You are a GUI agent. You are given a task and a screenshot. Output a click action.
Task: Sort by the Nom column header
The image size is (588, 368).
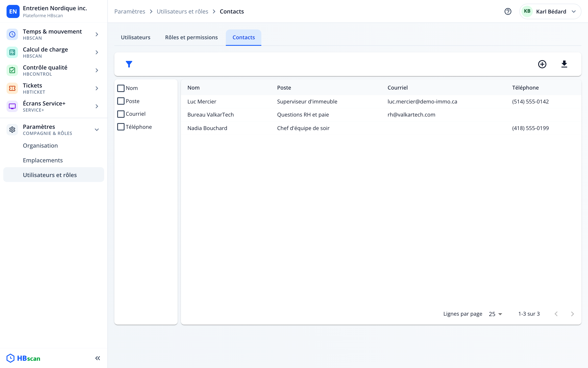point(193,88)
